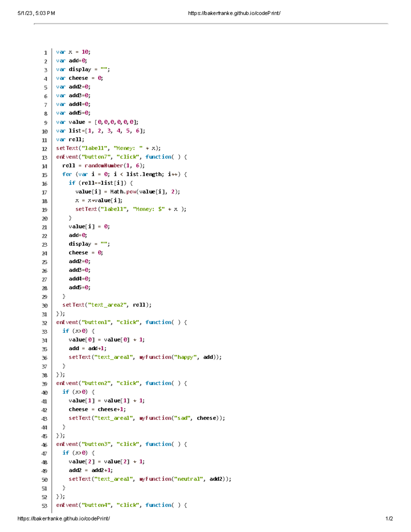This screenshot has height=532, width=411.
Task: Click the setText("text_area2", roll); call
Action: pos(107,305)
